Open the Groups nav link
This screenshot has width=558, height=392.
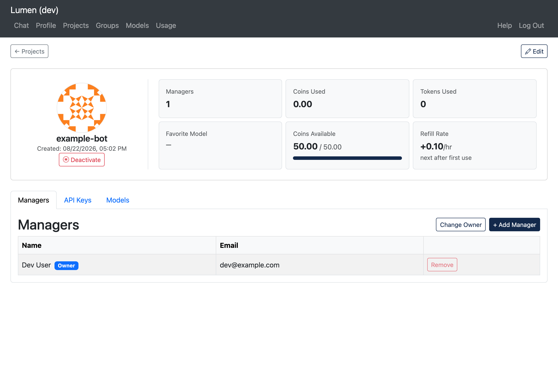(107, 25)
